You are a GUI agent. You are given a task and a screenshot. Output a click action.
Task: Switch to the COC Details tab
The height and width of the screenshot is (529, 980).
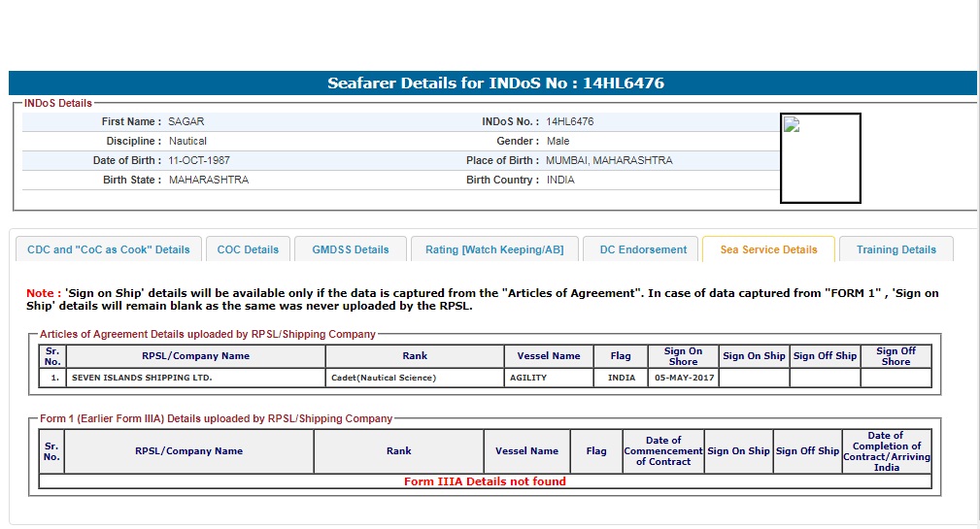(x=248, y=249)
